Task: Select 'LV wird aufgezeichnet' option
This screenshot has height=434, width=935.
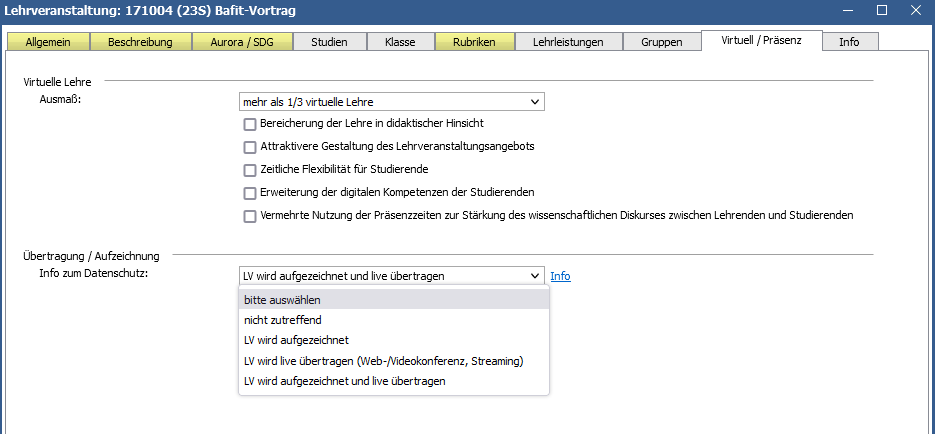Action: click(290, 340)
